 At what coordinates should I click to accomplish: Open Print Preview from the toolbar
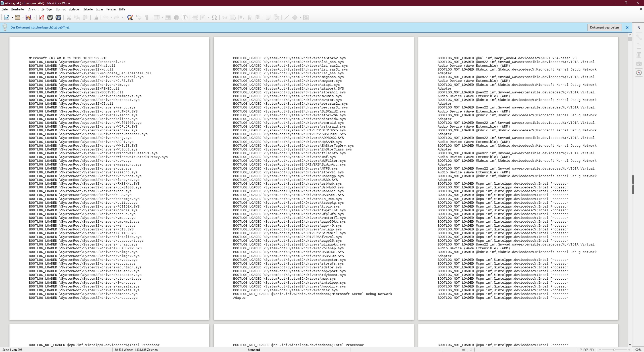58,17
